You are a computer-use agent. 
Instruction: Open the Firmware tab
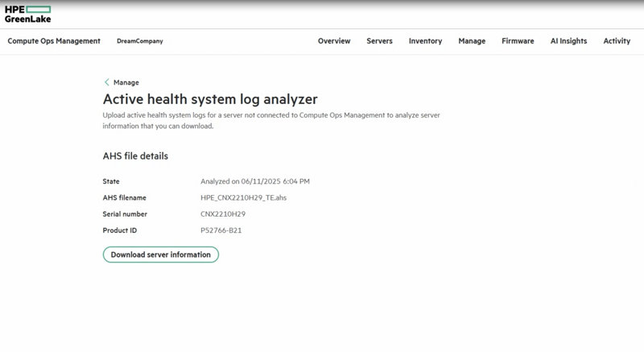pyautogui.click(x=518, y=41)
